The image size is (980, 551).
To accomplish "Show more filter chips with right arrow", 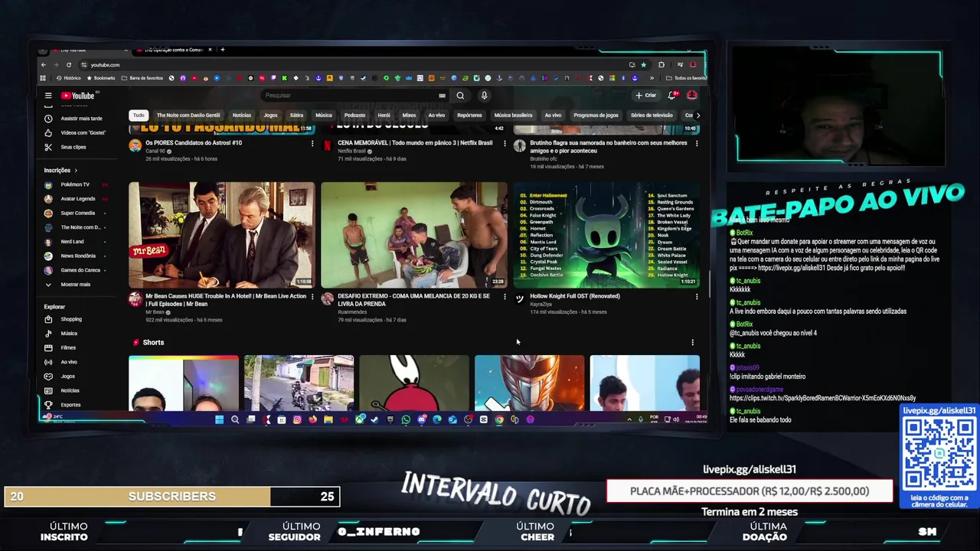I will (x=697, y=116).
